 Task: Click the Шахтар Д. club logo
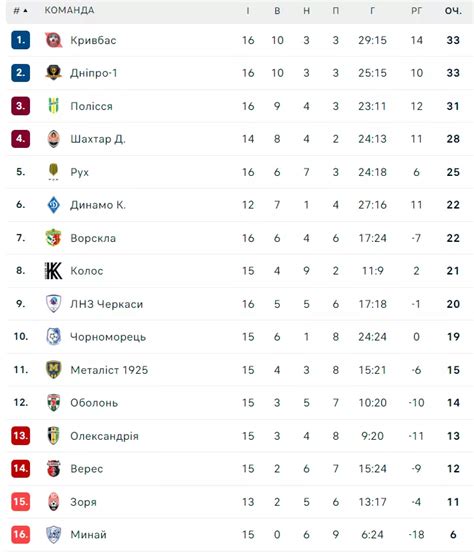(x=53, y=139)
